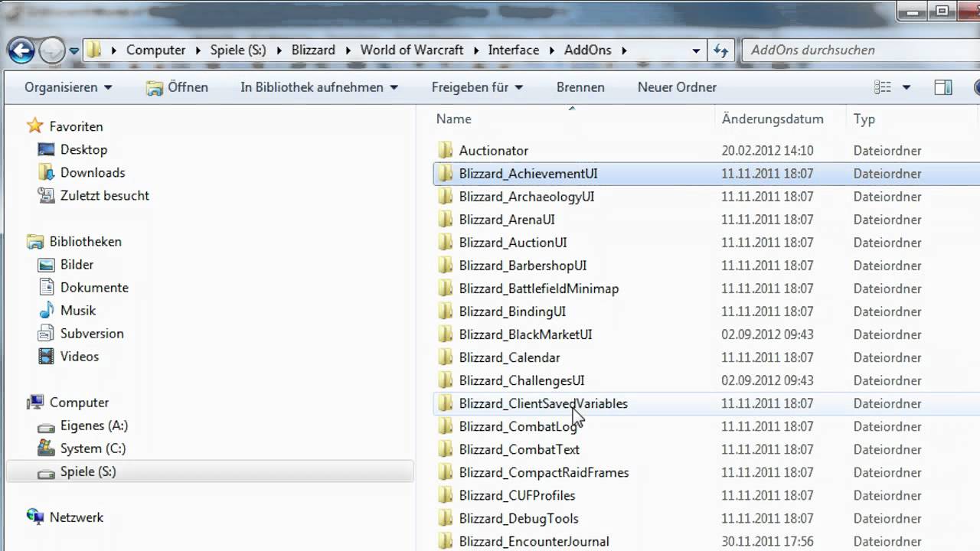The width and height of the screenshot is (980, 551).
Task: Open the Subversion library
Action: [x=92, y=334]
